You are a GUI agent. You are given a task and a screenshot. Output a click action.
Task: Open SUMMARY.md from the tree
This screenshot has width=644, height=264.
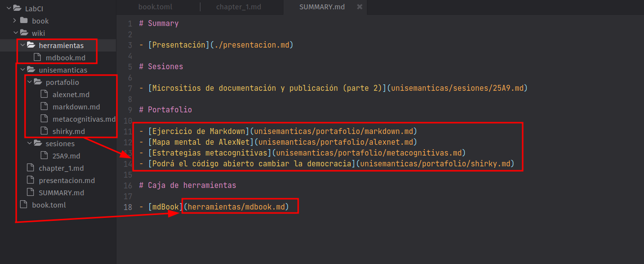pyautogui.click(x=61, y=192)
